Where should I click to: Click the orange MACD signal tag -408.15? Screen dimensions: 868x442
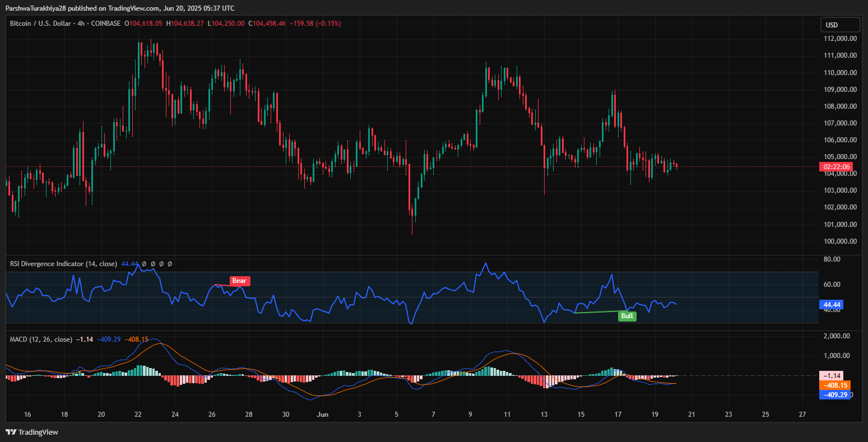tap(834, 385)
